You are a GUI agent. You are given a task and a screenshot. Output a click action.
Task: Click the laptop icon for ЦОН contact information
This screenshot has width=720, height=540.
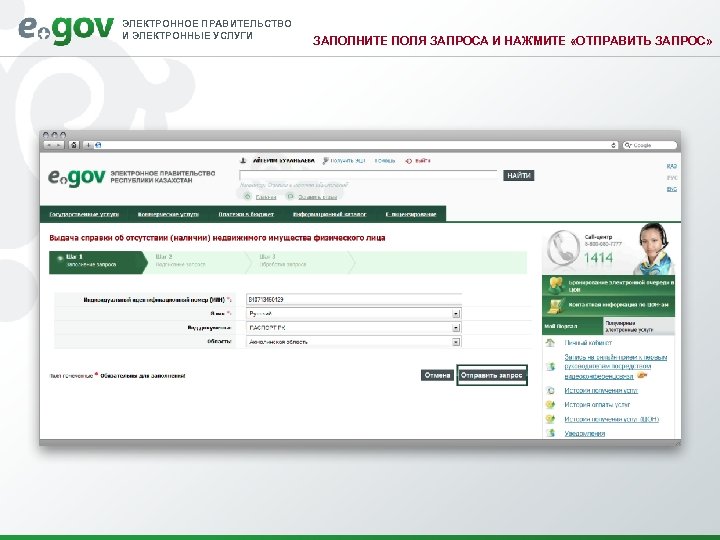click(556, 306)
